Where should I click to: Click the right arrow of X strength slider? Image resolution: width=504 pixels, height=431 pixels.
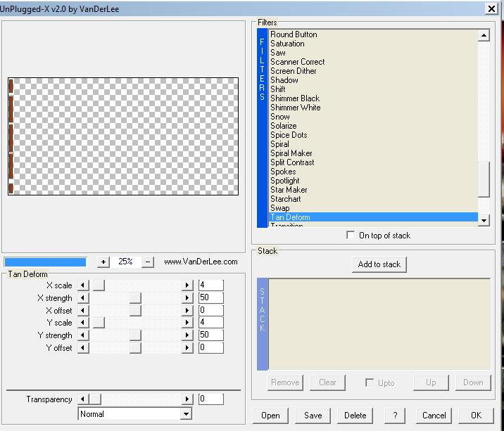coord(187,297)
